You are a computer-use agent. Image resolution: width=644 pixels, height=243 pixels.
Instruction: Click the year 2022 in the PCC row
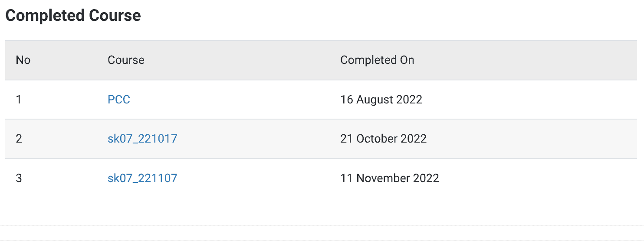409,100
